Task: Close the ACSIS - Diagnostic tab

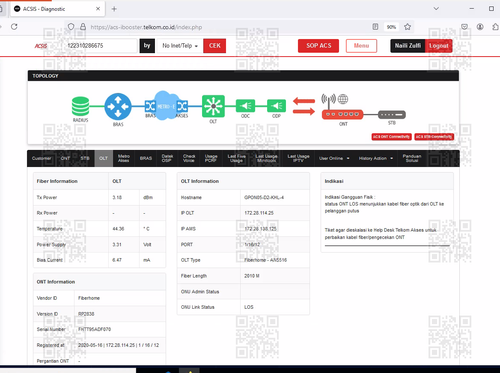Action: coord(98,9)
